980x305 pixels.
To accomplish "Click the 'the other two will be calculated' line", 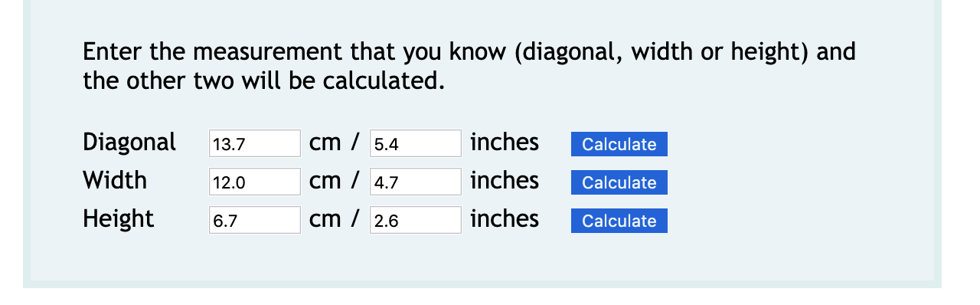I will pos(264,80).
